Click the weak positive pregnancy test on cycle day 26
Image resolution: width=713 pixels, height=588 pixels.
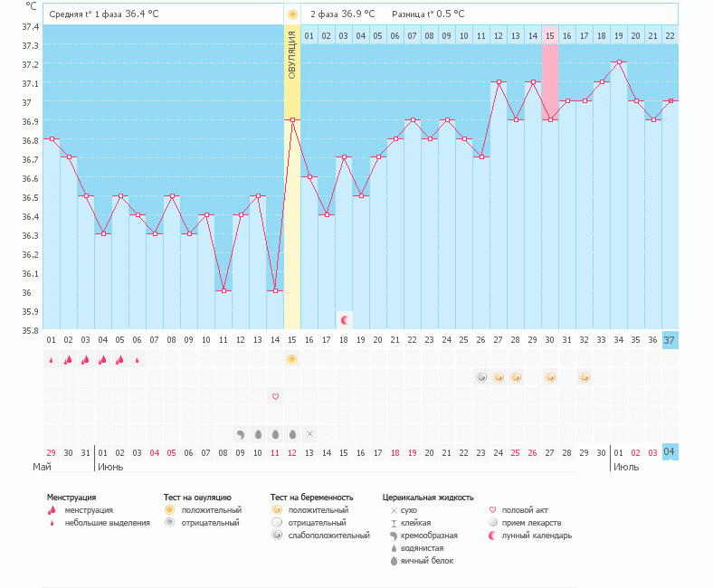pyautogui.click(x=481, y=377)
